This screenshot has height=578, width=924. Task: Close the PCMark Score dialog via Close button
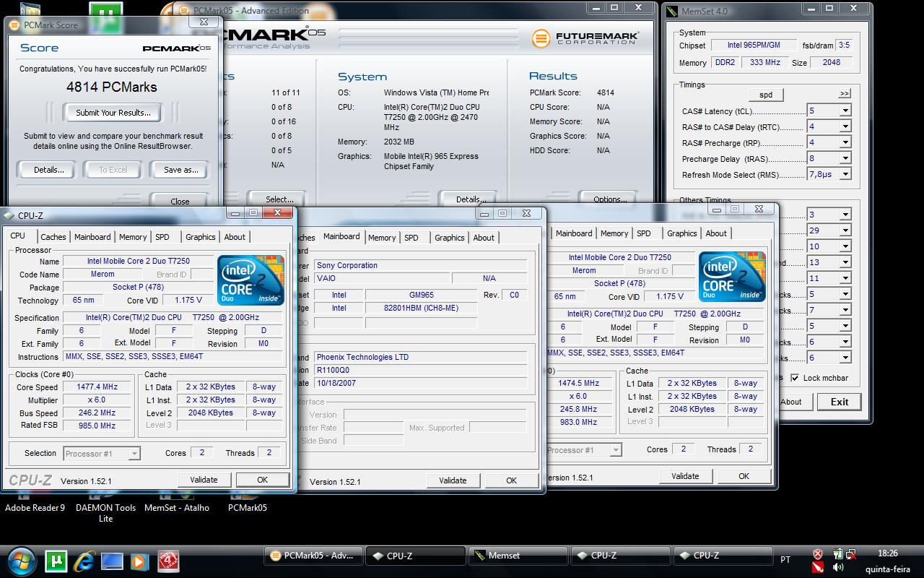click(180, 201)
